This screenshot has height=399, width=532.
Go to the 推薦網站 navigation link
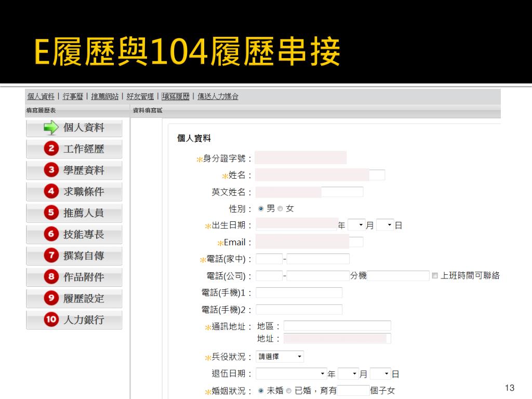pyautogui.click(x=104, y=96)
